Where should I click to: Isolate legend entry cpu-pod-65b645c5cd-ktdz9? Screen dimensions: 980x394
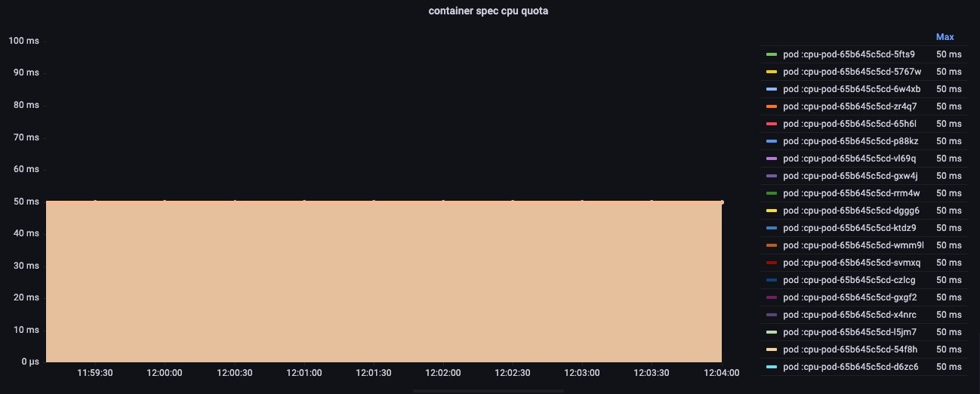tap(851, 228)
